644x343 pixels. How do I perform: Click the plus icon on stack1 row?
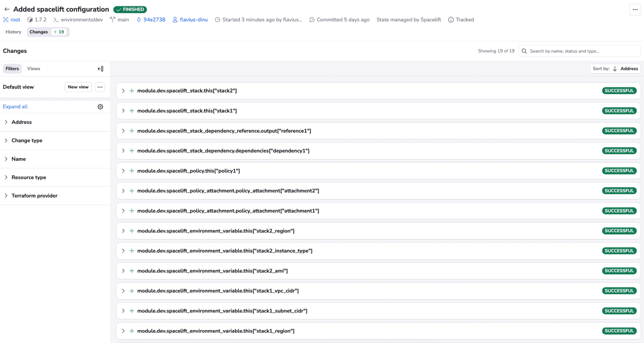point(132,111)
